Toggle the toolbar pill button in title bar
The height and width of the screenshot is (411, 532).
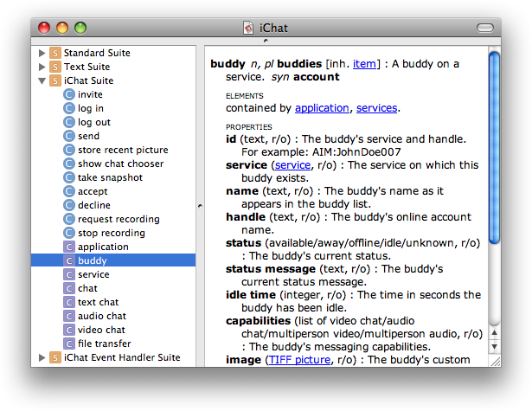pos(484,28)
